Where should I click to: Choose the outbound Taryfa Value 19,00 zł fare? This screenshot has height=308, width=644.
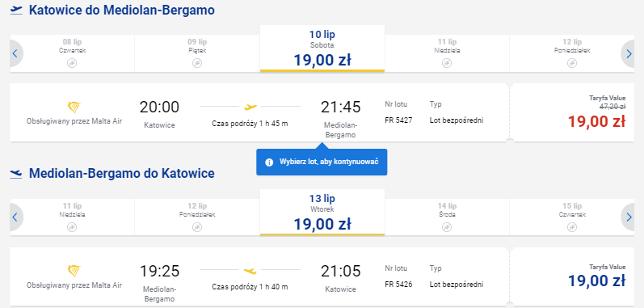pyautogui.click(x=572, y=112)
